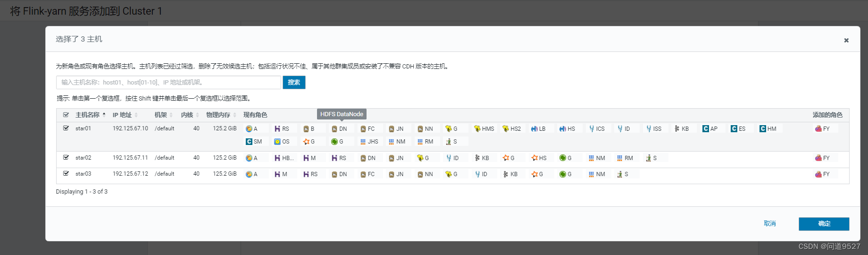Viewport: 868px width, 255px height.
Task: Click the star02 DN DataNode role icon
Action: [363, 158]
